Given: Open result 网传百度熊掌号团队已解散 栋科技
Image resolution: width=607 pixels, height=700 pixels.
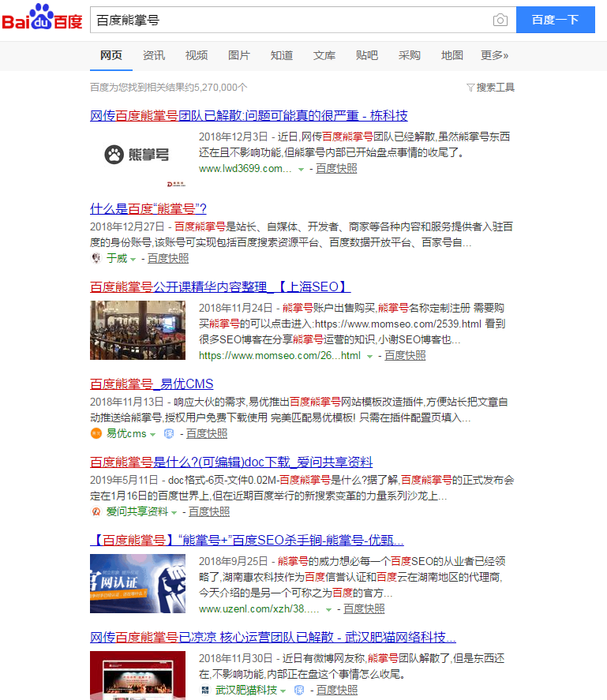Looking at the screenshot, I should 249,116.
